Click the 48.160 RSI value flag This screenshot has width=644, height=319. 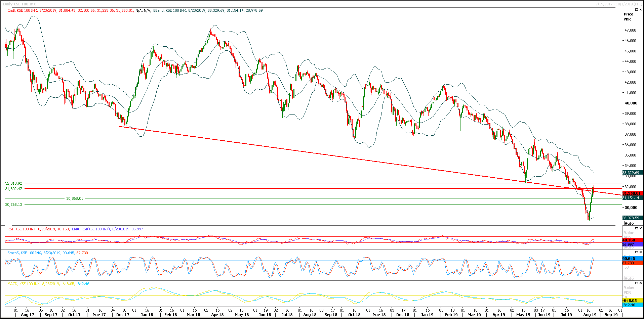click(x=629, y=240)
